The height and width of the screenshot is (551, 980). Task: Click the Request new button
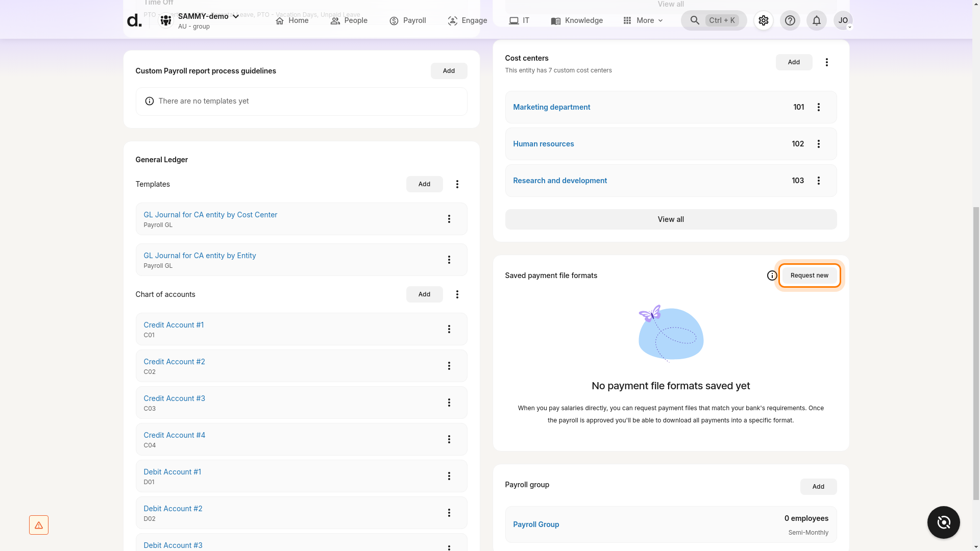coord(809,275)
